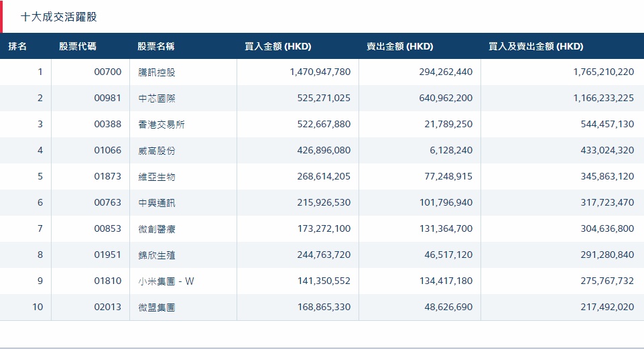Select buy amount 215,926,530
This screenshot has width=644, height=349.
pos(324,202)
